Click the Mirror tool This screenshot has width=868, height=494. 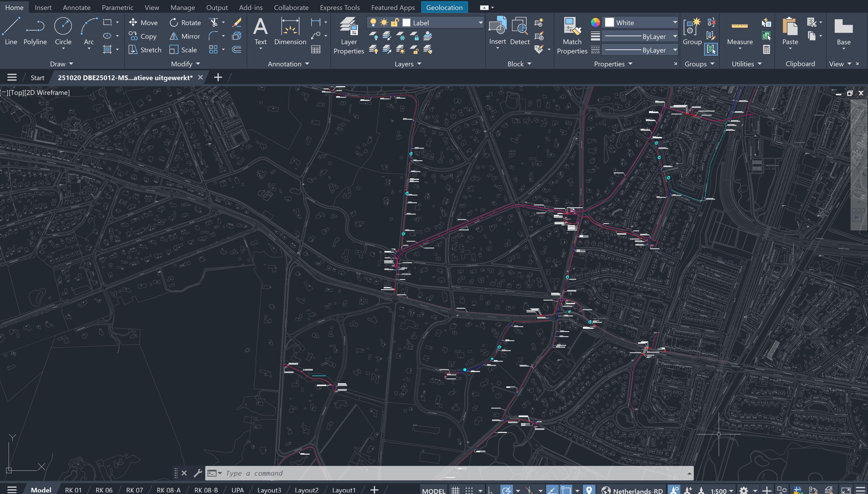point(185,36)
